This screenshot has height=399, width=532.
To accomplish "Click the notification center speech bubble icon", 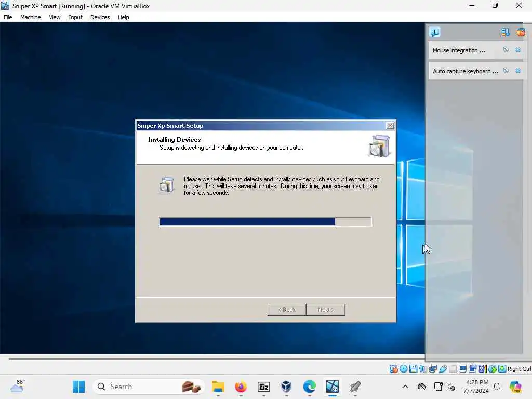I will coord(435,32).
